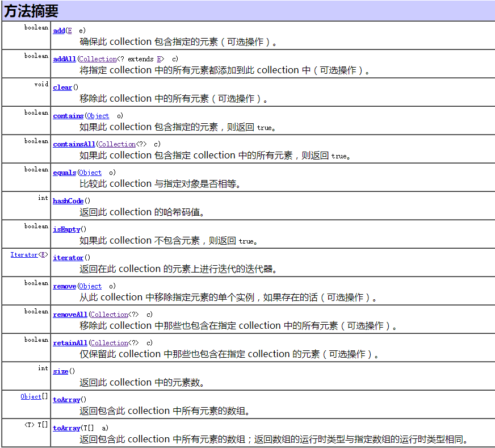Click description 如果此 collection 包含指定 collection 中的所有元素
Image resolution: width=495 pixels, height=448 pixels.
click(186, 156)
